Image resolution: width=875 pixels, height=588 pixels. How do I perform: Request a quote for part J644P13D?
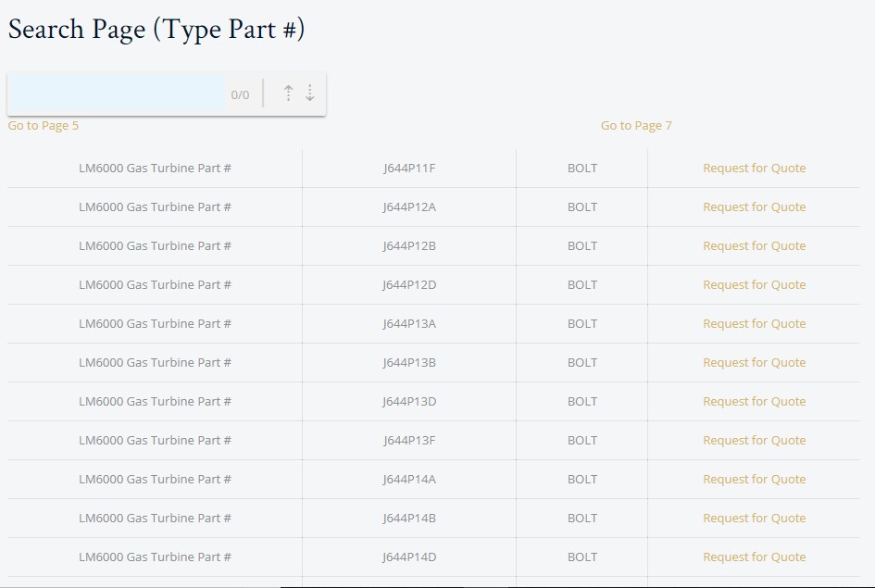[x=754, y=402]
